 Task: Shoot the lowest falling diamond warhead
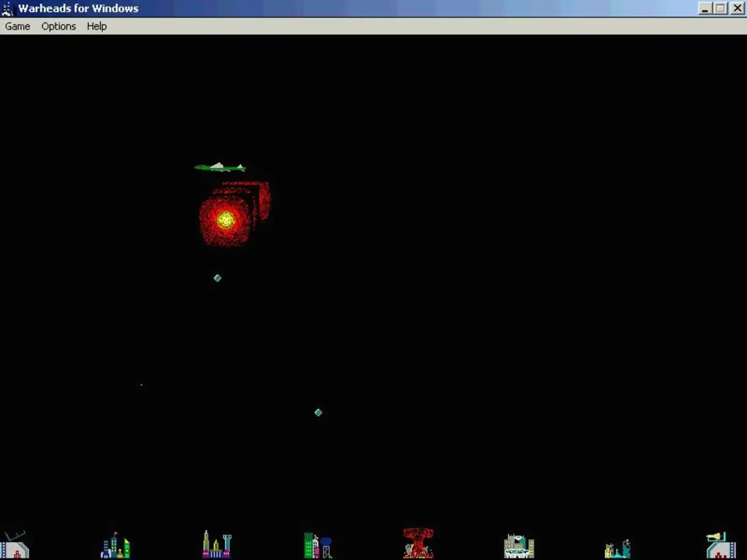tap(319, 412)
